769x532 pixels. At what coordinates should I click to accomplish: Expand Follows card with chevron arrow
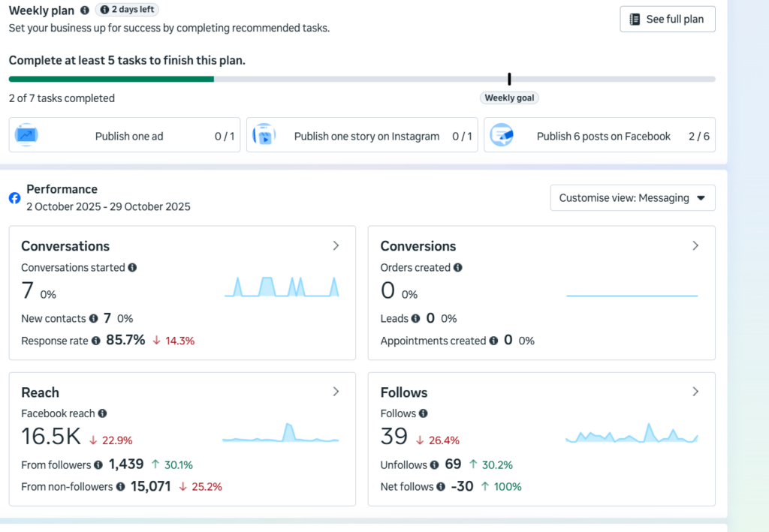click(x=695, y=392)
